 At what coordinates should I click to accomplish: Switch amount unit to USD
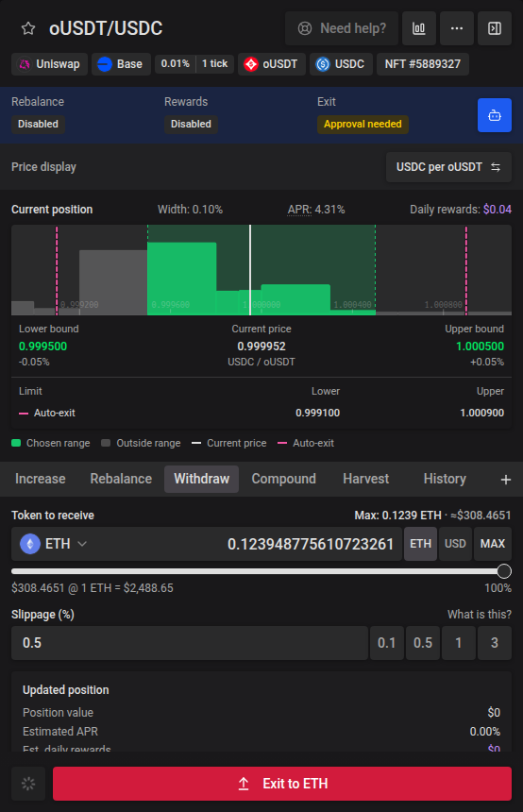(455, 544)
